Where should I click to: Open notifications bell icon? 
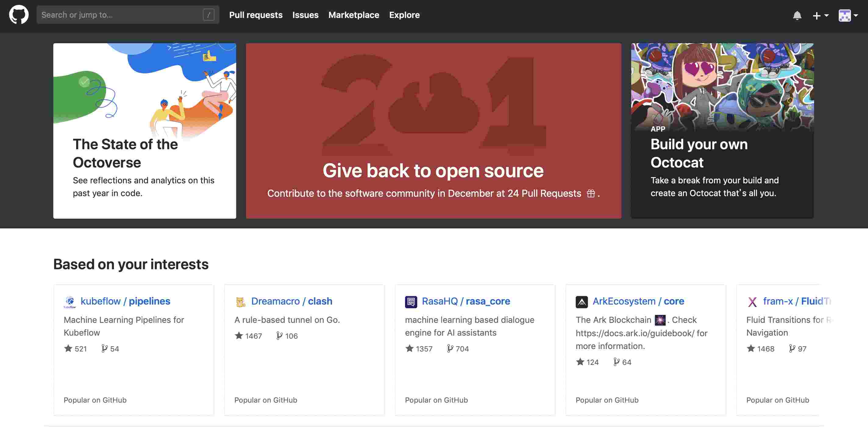[797, 15]
